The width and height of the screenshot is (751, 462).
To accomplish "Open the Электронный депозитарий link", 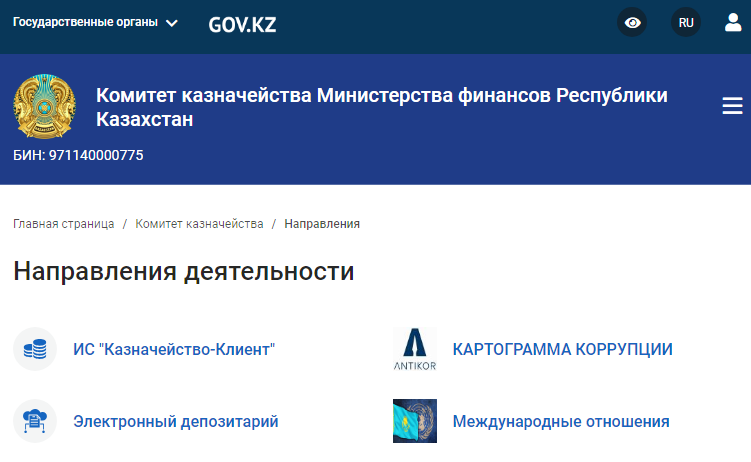I will pyautogui.click(x=175, y=422).
